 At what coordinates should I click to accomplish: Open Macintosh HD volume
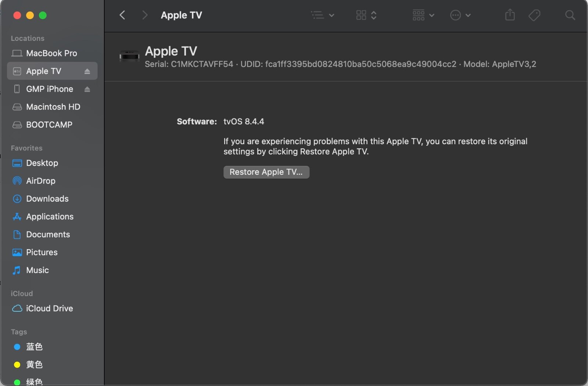point(52,107)
